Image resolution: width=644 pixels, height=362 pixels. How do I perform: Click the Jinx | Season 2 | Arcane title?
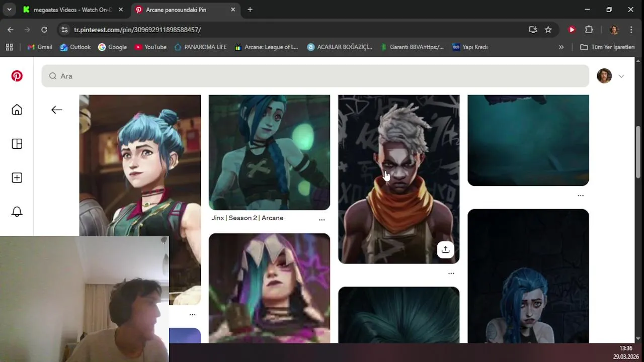(247, 218)
